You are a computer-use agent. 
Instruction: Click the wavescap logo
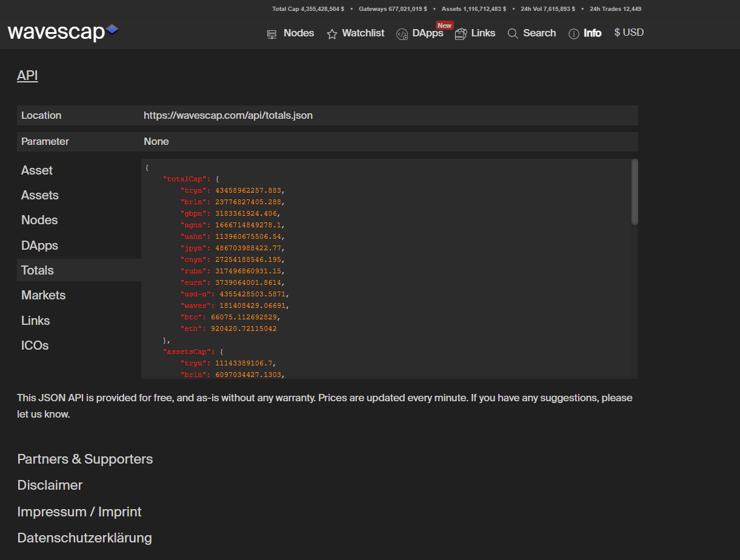tap(63, 31)
